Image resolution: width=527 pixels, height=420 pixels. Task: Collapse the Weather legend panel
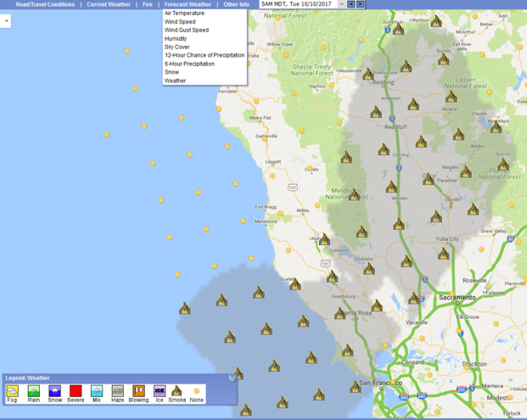[232, 378]
